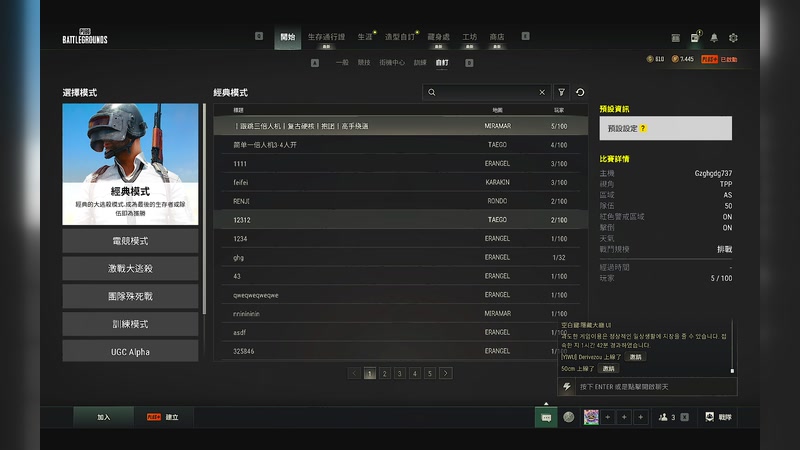Choose the 電競模式 mode button

pyautogui.click(x=130, y=241)
